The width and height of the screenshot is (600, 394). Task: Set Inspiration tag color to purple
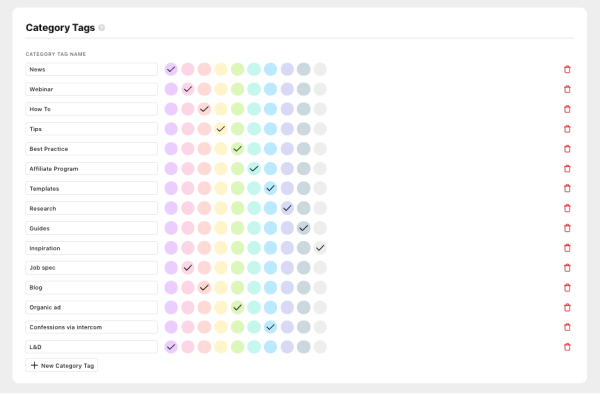171,248
